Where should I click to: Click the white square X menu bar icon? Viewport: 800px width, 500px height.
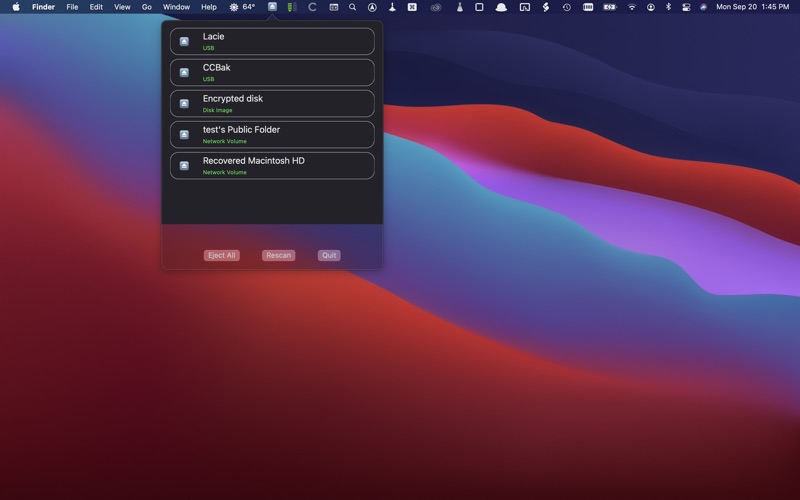click(412, 7)
